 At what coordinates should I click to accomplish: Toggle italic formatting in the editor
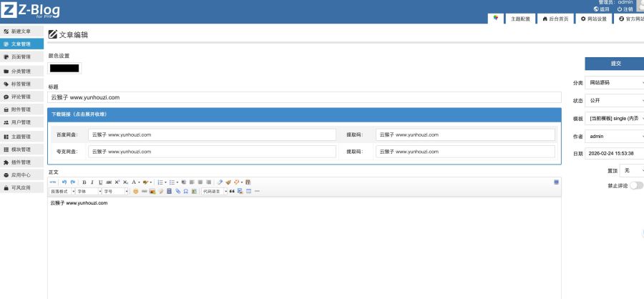coord(92,182)
